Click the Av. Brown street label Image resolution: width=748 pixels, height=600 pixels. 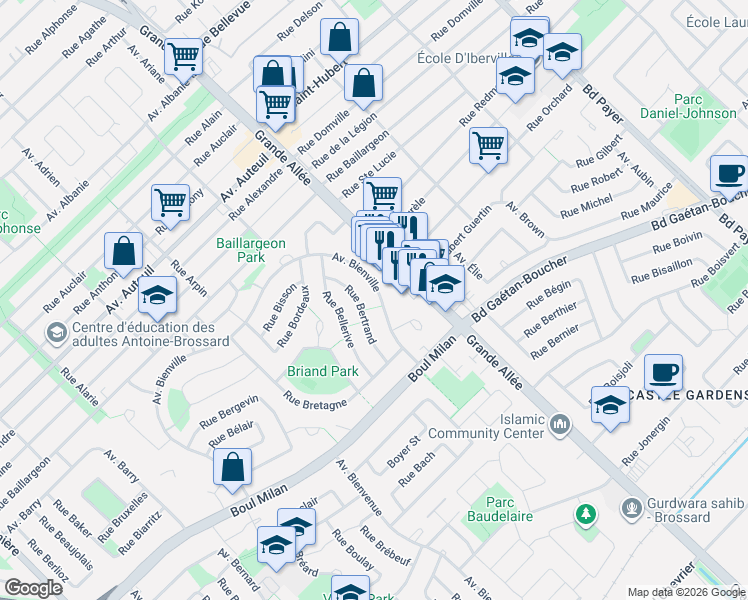tap(525, 220)
